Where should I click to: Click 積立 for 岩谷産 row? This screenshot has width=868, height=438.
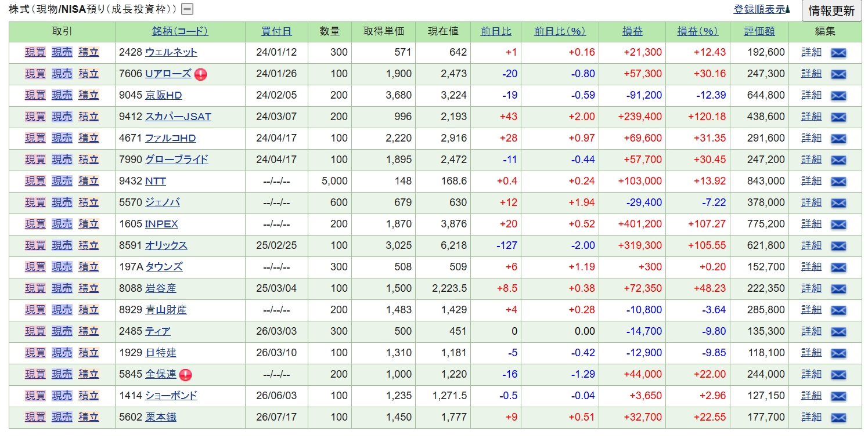89,288
